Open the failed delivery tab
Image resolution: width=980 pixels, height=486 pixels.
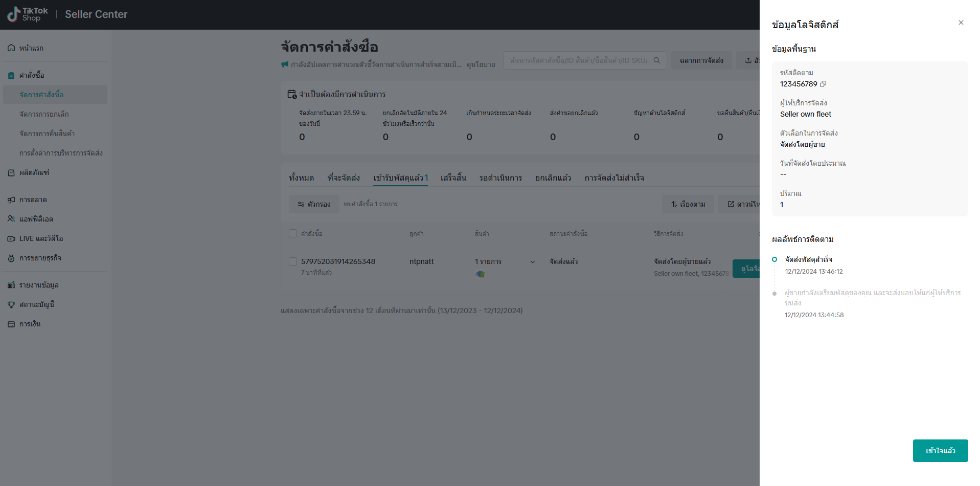click(x=614, y=178)
